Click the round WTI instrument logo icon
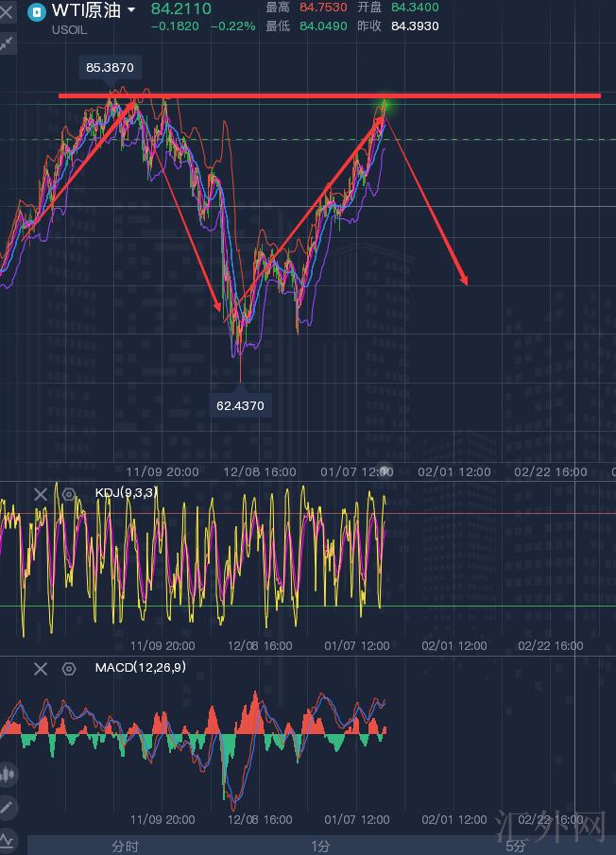 (37, 12)
